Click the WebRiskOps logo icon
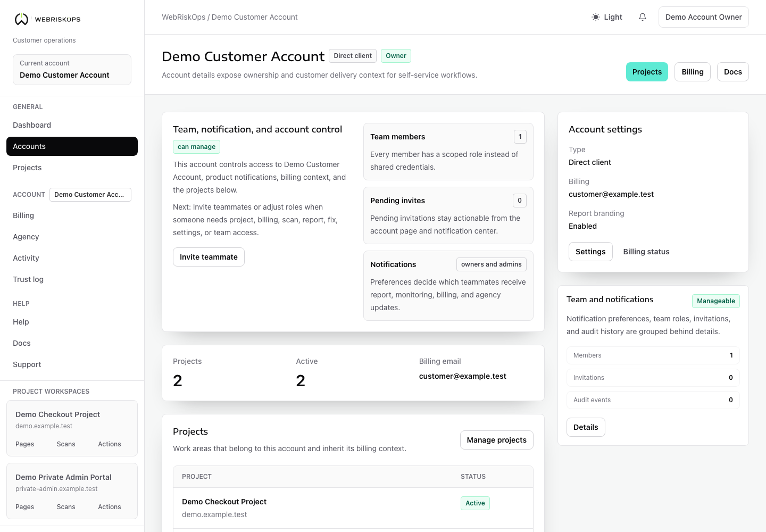Viewport: 766px width, 532px height. pyautogui.click(x=21, y=19)
